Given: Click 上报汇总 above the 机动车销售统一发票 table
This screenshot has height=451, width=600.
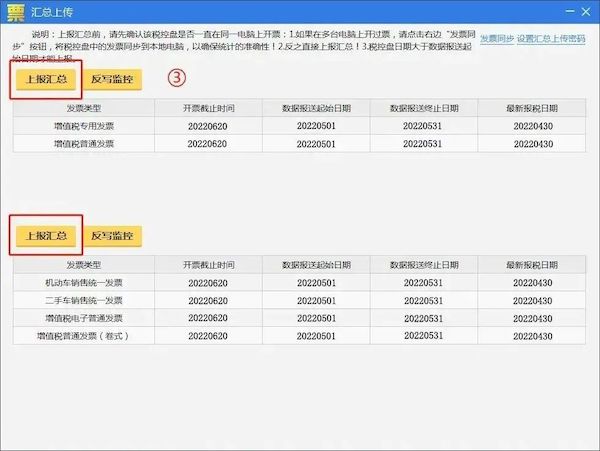Looking at the screenshot, I should pos(46,236).
